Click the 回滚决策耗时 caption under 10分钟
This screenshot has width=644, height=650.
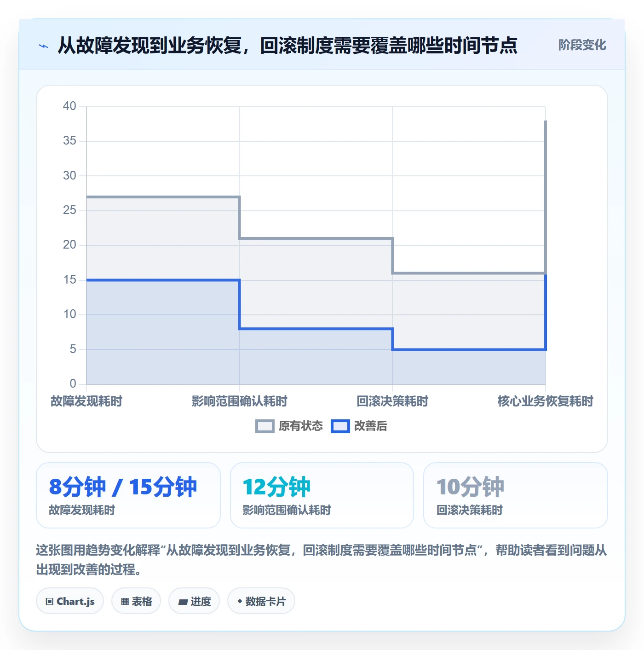[469, 510]
